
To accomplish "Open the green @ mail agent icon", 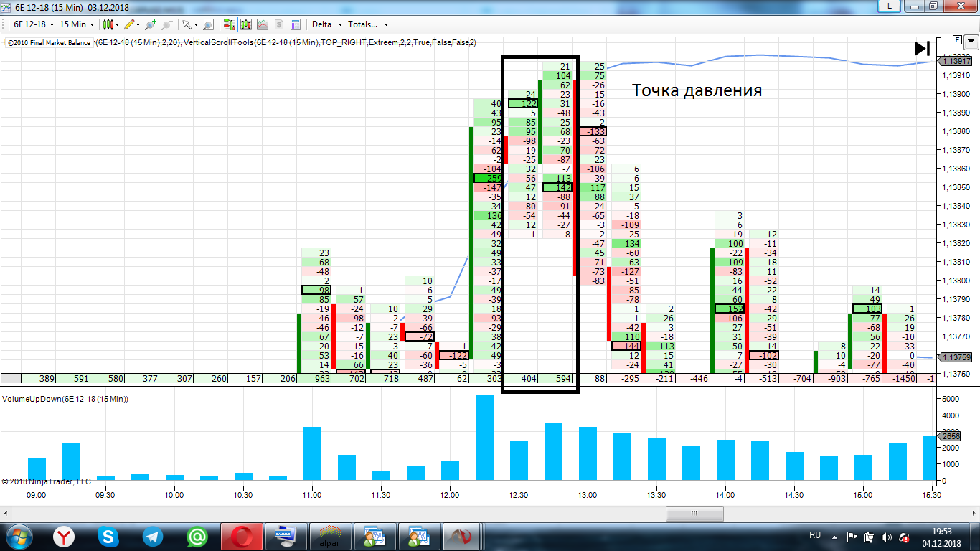I will (197, 536).
